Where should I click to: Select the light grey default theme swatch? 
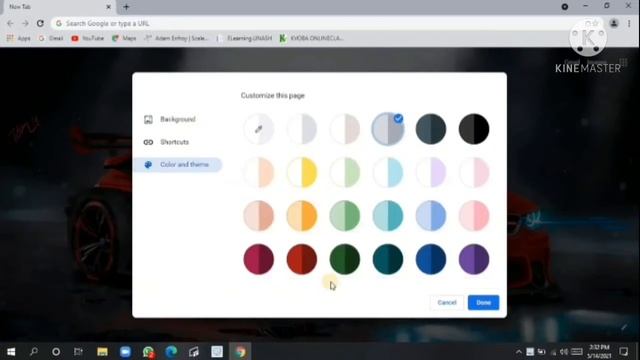pyautogui.click(x=302, y=129)
